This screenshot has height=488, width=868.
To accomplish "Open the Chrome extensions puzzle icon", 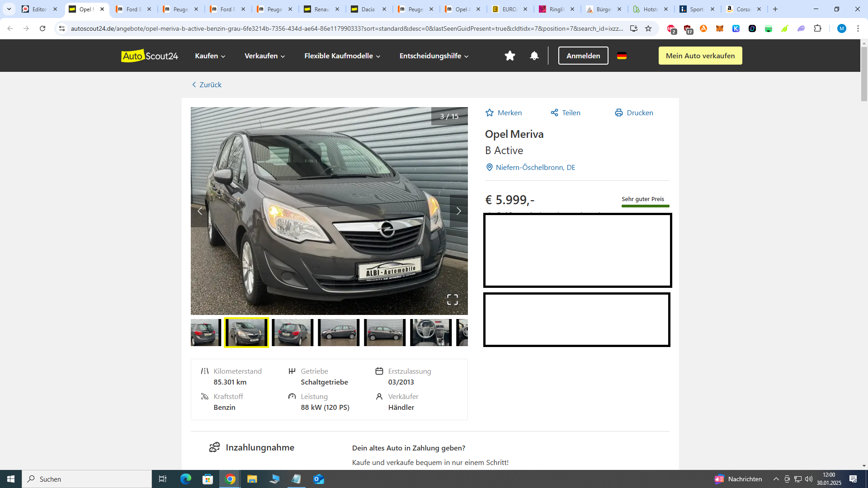I will (817, 28).
